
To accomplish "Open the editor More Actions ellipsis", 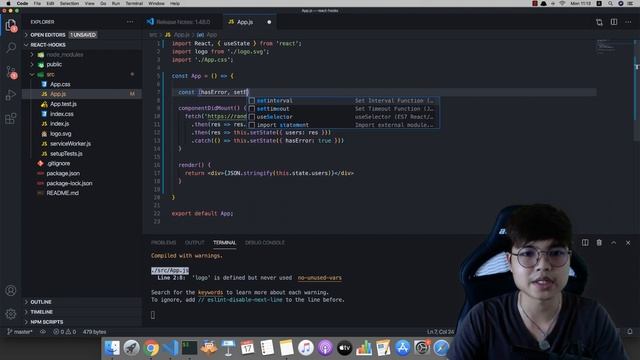I will click(628, 22).
